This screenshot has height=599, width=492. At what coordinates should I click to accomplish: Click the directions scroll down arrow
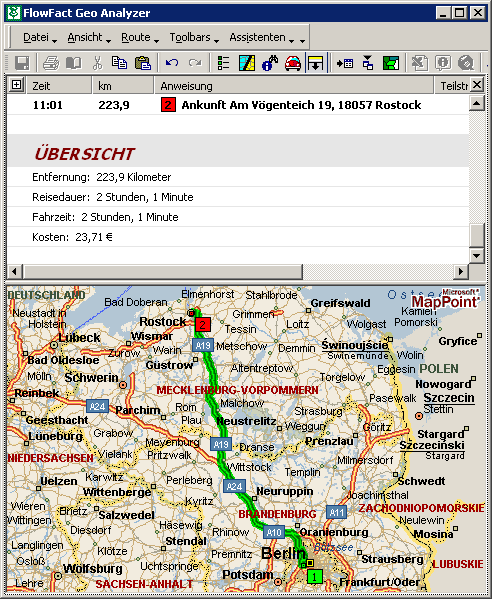pos(477,255)
